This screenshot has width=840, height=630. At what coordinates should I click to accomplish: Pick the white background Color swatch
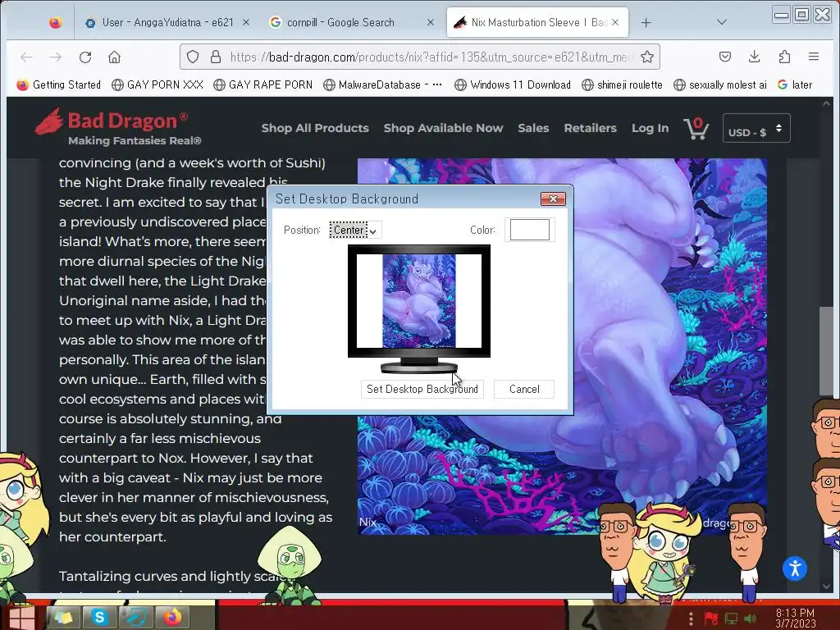pyautogui.click(x=529, y=230)
